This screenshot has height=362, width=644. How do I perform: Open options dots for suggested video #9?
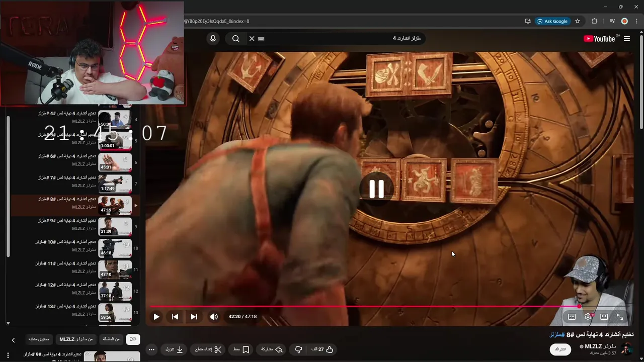(8, 355)
